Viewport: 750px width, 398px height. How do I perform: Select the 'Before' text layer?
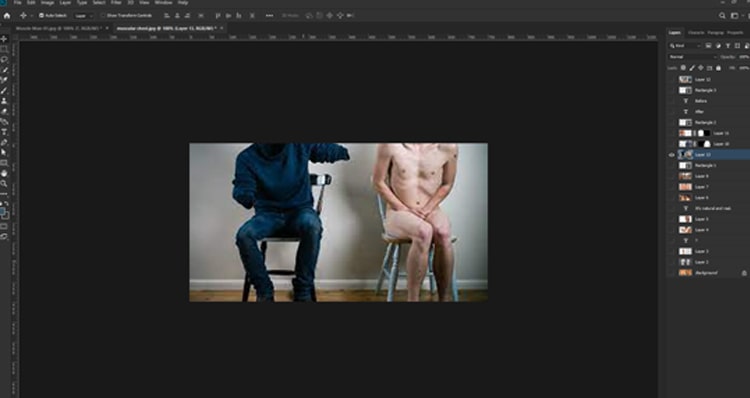700,101
